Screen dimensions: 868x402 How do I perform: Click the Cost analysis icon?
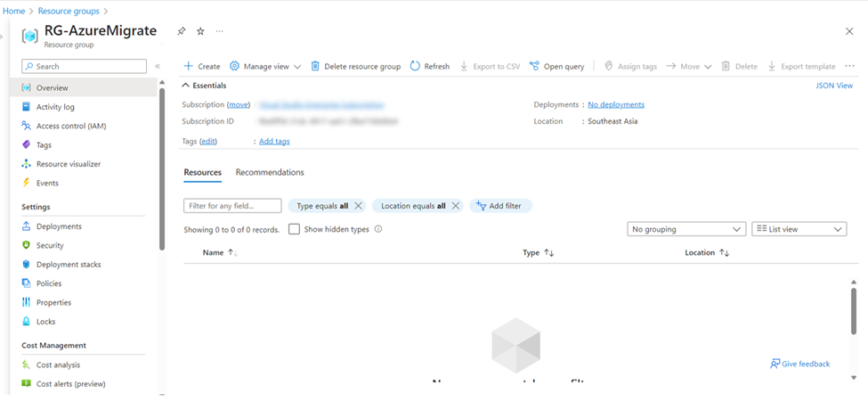click(x=26, y=365)
